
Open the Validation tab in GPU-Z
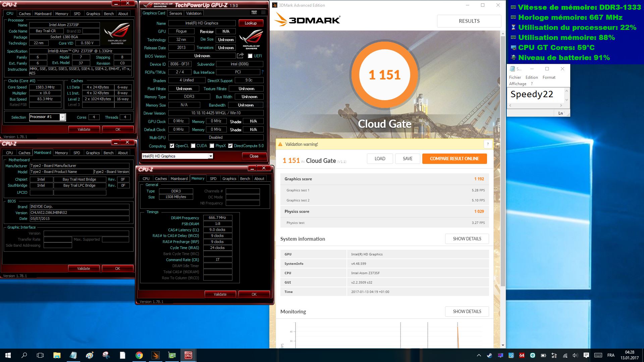click(194, 13)
